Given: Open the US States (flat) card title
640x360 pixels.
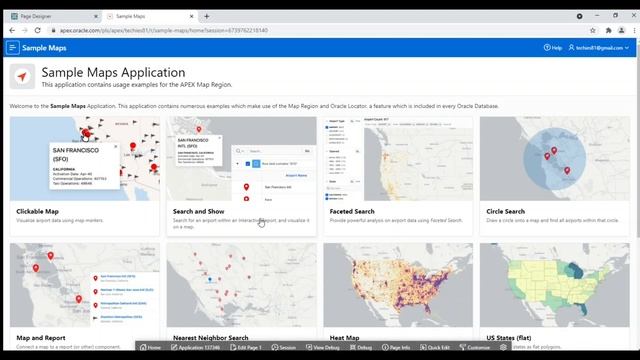Looking at the screenshot, I should (509, 338).
